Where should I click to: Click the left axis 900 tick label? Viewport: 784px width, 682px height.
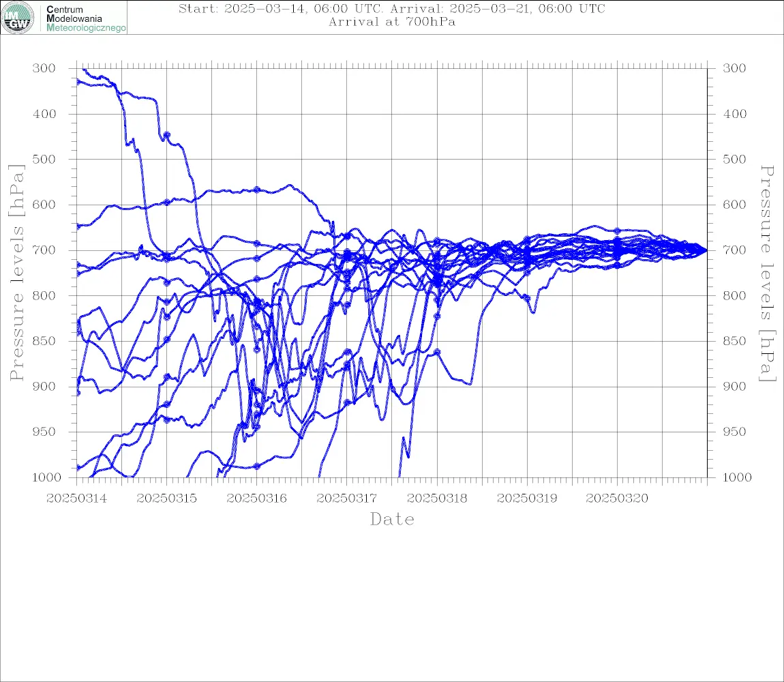point(44,386)
